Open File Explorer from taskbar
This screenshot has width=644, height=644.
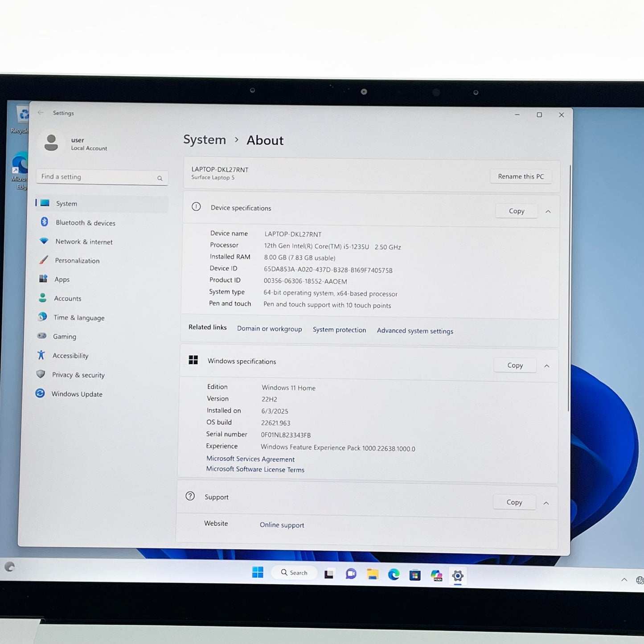pyautogui.click(x=373, y=574)
